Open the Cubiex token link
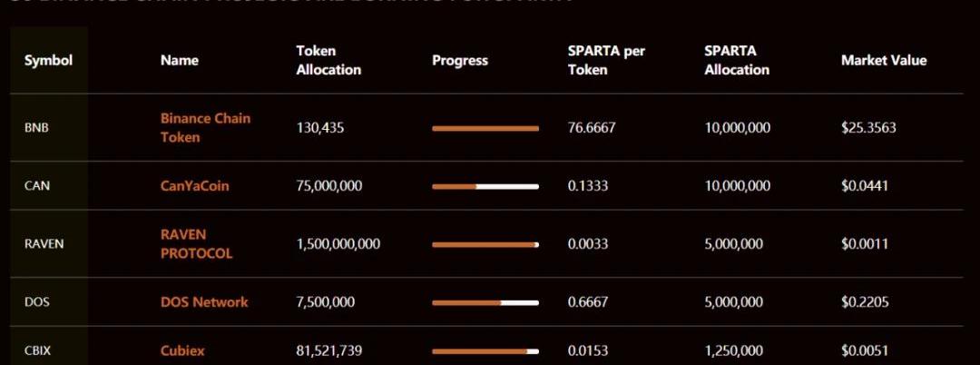The height and width of the screenshot is (365, 980). point(182,351)
